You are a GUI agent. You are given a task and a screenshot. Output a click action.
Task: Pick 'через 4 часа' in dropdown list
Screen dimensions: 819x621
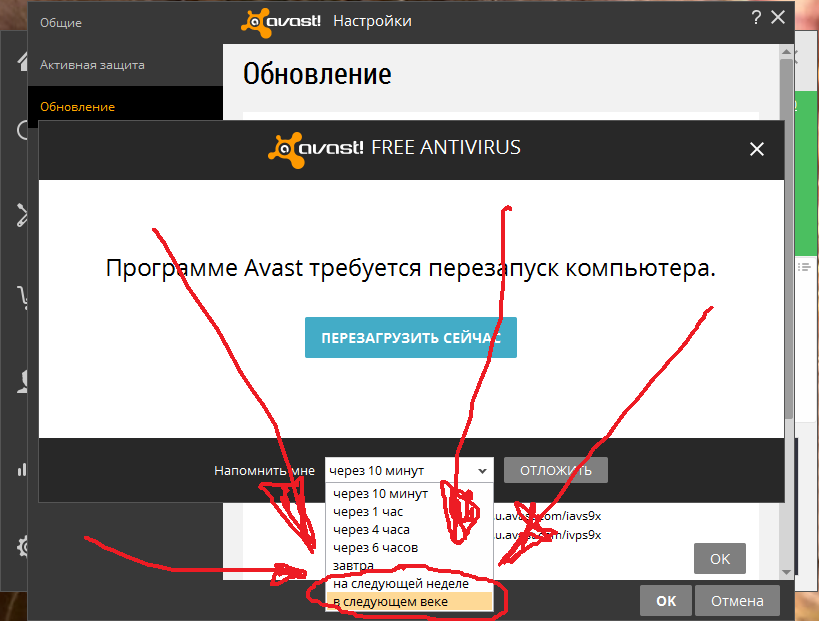pos(371,530)
